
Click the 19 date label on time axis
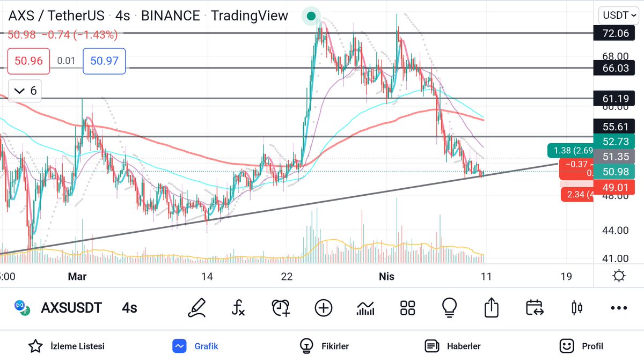[566, 277]
